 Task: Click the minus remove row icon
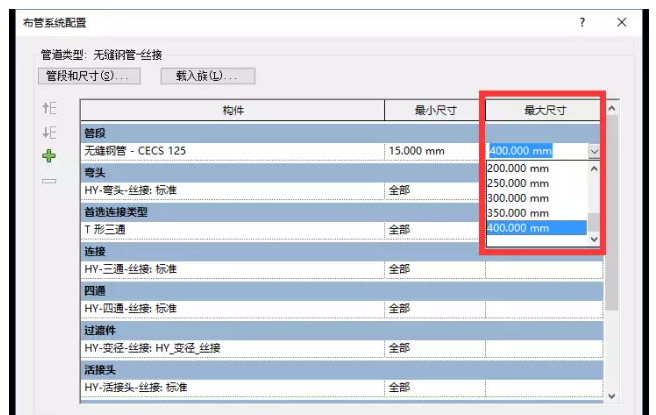point(49,181)
